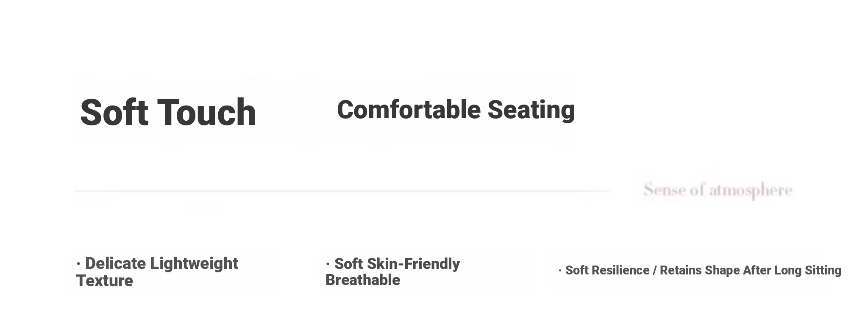Click the word "Texture" on the second line
The image size is (868, 313).
pos(105,281)
